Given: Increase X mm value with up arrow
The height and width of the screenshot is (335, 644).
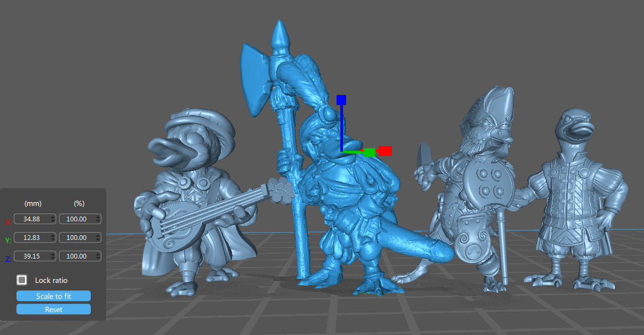Looking at the screenshot, I should [x=53, y=217].
